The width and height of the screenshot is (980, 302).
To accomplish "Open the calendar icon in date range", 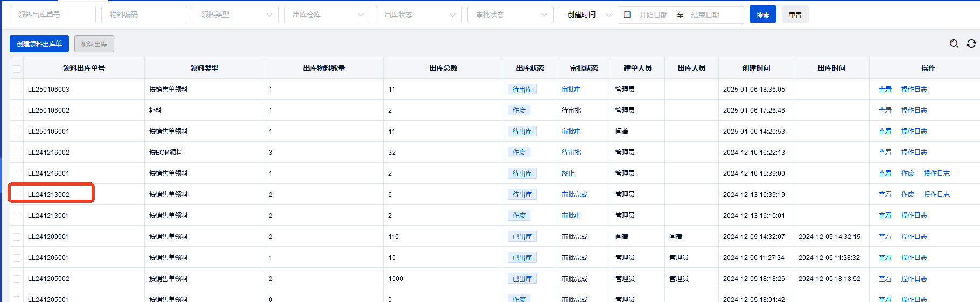I will pos(627,15).
